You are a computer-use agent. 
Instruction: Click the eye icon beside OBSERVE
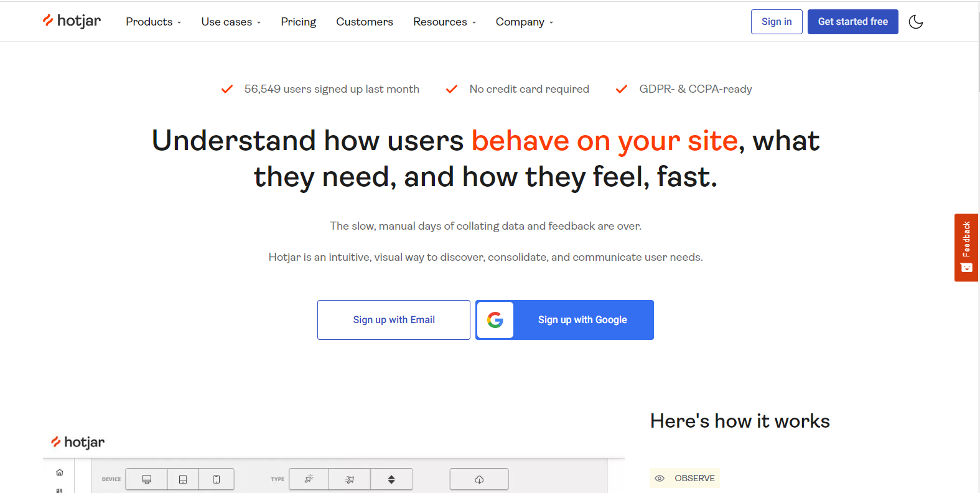[660, 478]
